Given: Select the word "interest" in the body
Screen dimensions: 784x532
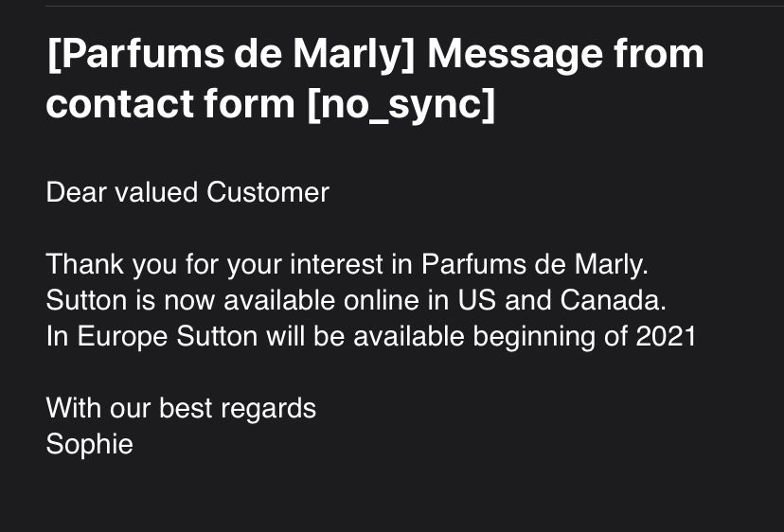Looking at the screenshot, I should pos(336,264).
